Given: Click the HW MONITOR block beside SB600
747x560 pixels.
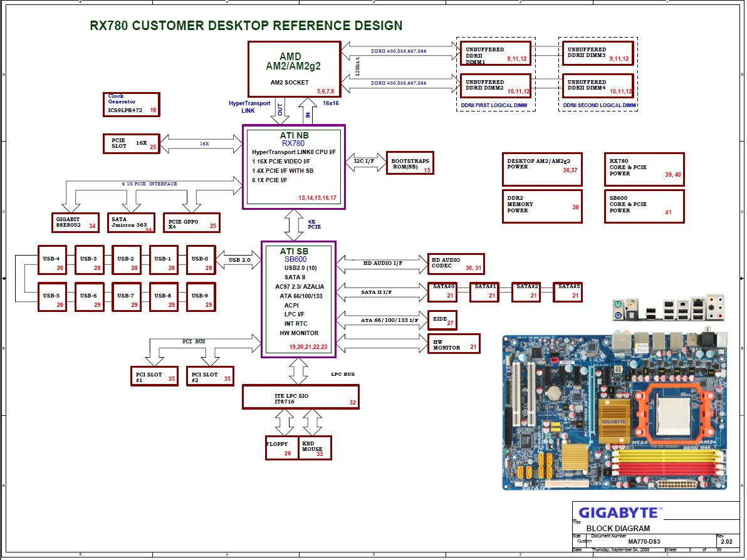Looking at the screenshot, I should [454, 343].
